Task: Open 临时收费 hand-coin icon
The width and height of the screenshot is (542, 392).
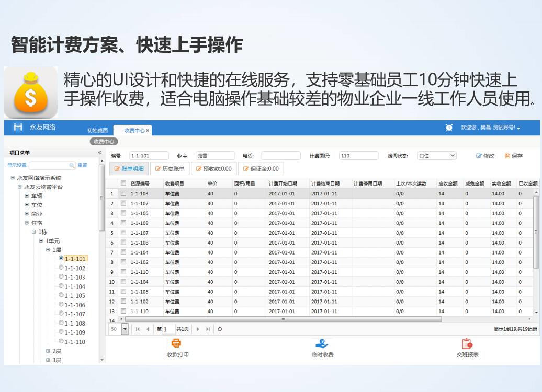Action: click(x=322, y=343)
